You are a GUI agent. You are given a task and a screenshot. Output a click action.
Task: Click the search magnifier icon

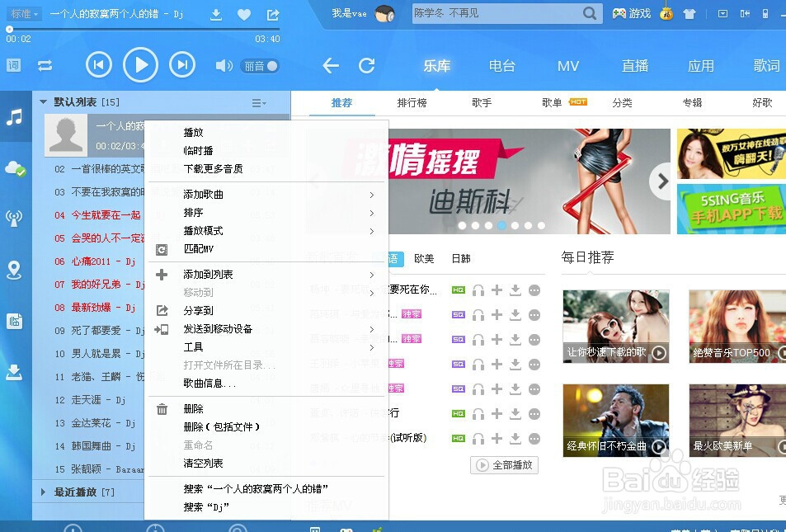[x=590, y=13]
